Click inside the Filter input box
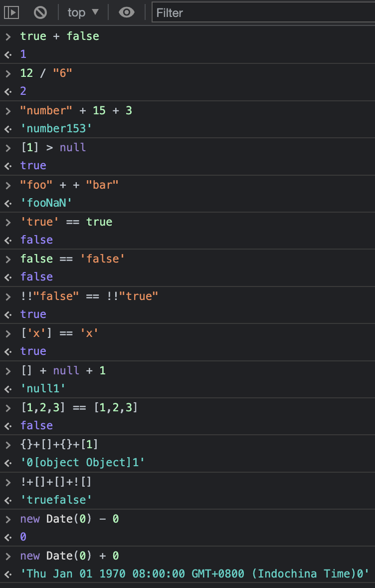375x588 pixels. click(x=224, y=13)
